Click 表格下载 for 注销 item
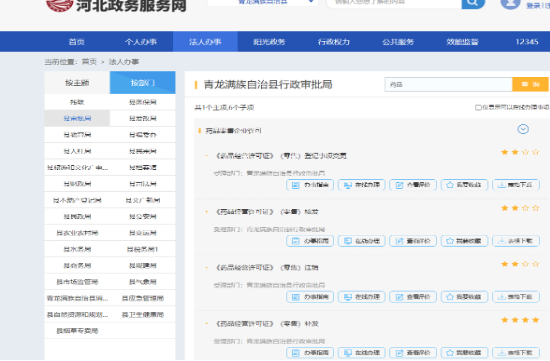The height and width of the screenshot is (361, 550). click(x=516, y=297)
